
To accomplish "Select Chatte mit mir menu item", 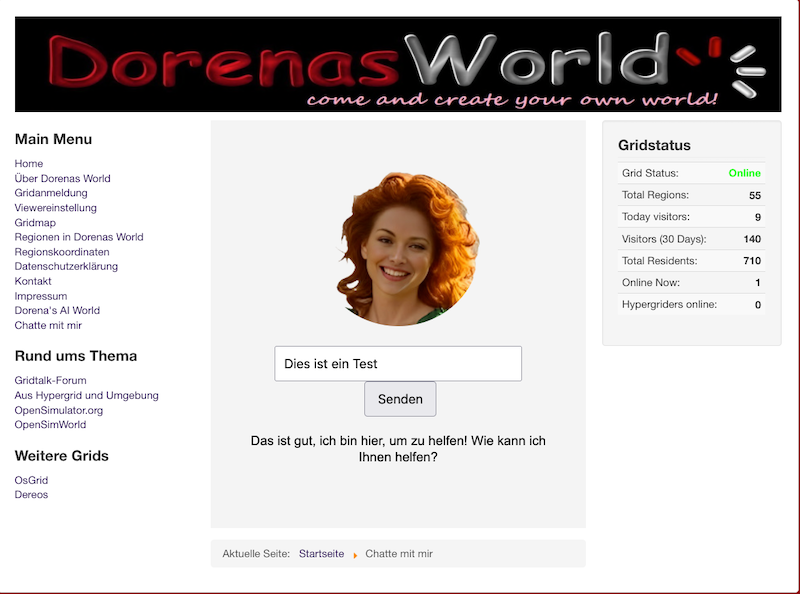I will (x=48, y=325).
